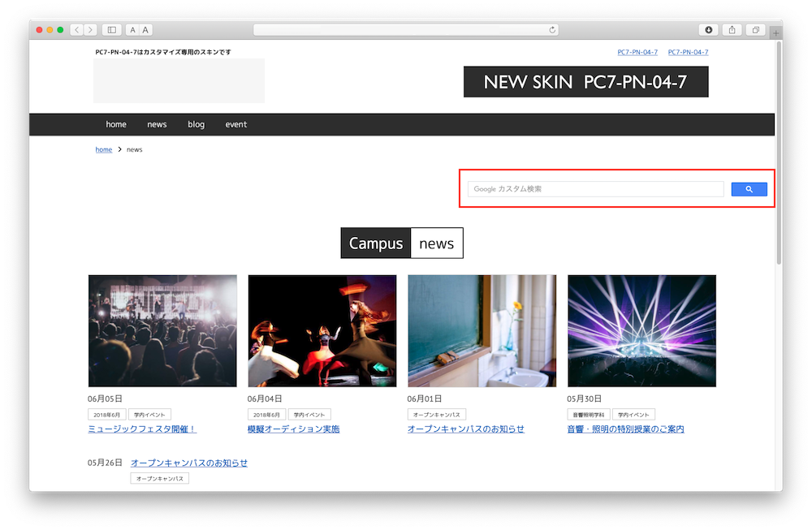
Task: Open the Safari downloads button
Action: 708,30
